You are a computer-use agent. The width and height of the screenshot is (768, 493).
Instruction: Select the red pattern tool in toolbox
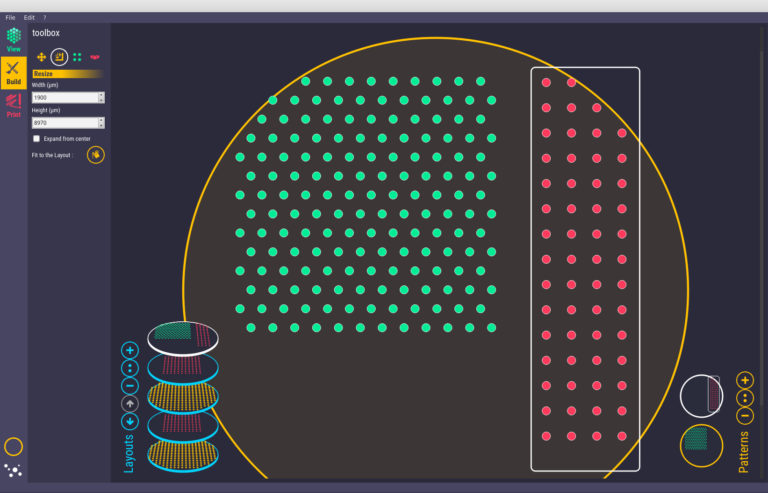click(x=95, y=57)
